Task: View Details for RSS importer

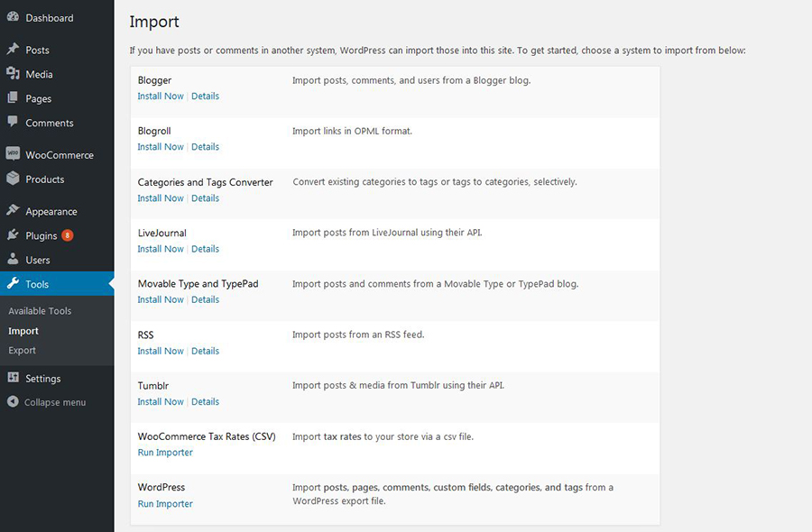Action: pos(206,351)
